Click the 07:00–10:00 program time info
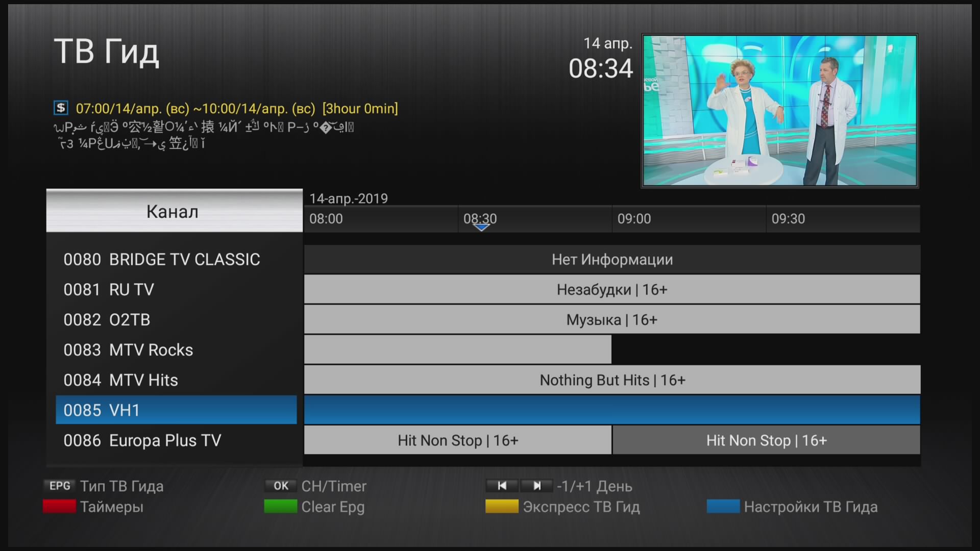This screenshot has width=980, height=551. (237, 109)
